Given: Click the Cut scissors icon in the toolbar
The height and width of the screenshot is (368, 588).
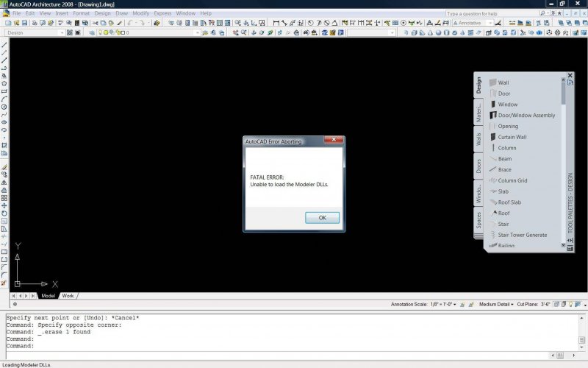Looking at the screenshot, I should pyautogui.click(x=96, y=23).
